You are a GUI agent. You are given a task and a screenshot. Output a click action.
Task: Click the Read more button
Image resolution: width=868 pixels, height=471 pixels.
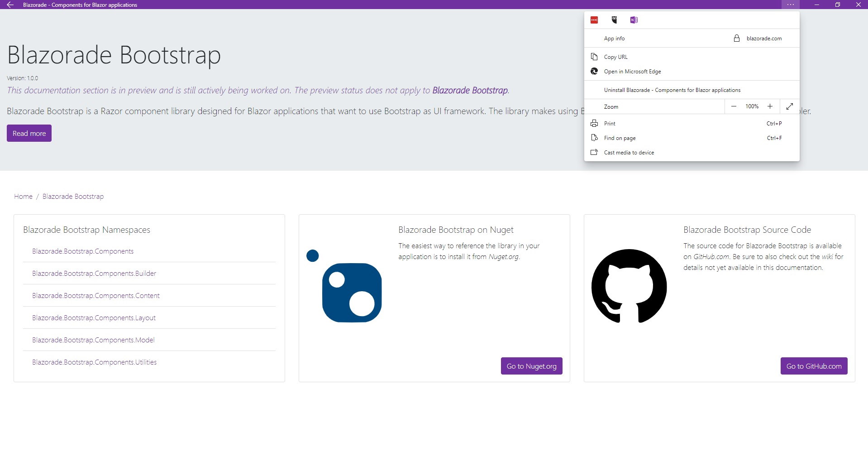point(29,133)
